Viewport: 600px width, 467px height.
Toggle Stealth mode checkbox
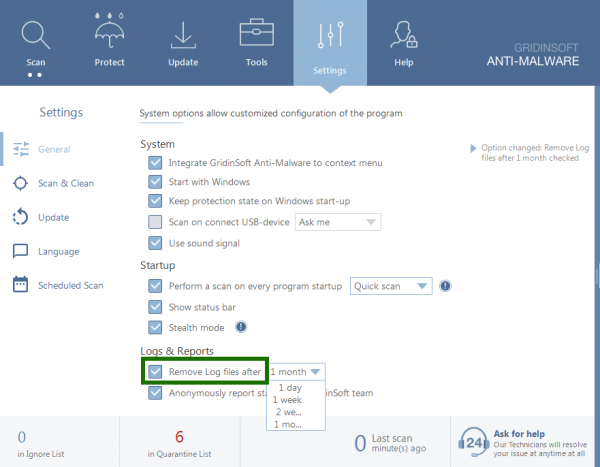tap(155, 327)
